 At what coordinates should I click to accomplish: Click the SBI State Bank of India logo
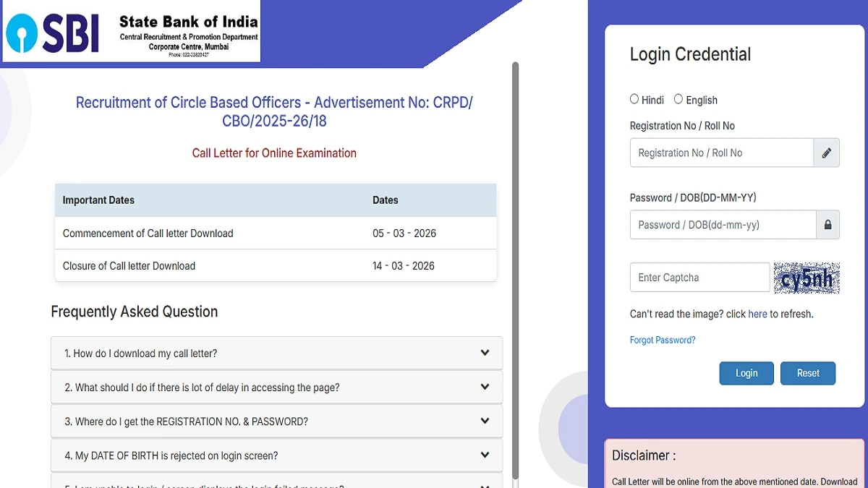[130, 31]
